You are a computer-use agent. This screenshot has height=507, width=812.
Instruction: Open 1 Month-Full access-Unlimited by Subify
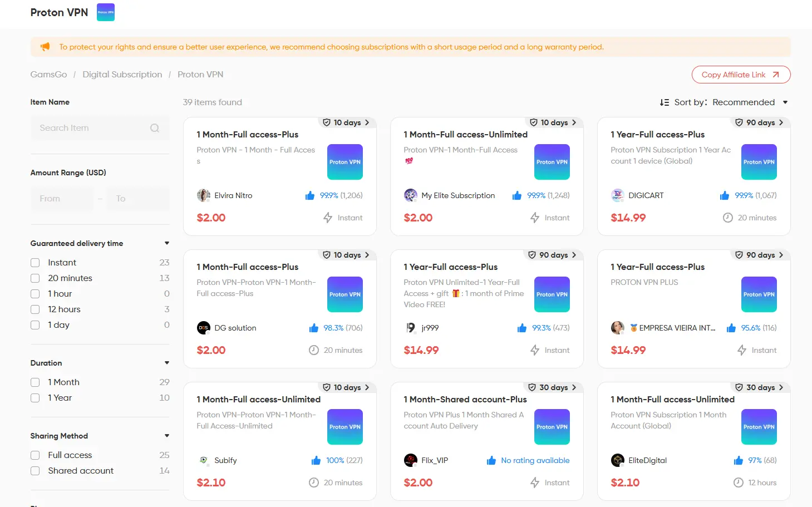tap(258, 400)
